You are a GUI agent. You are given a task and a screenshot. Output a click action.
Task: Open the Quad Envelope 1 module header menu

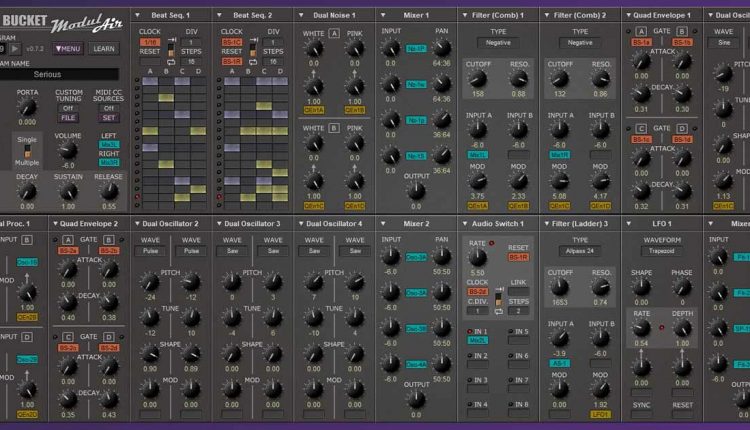[628, 15]
